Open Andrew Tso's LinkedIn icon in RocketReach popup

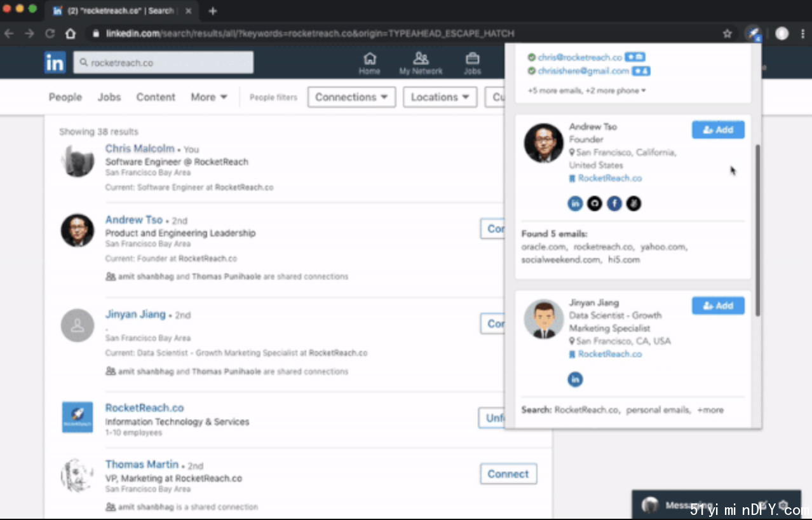click(575, 203)
